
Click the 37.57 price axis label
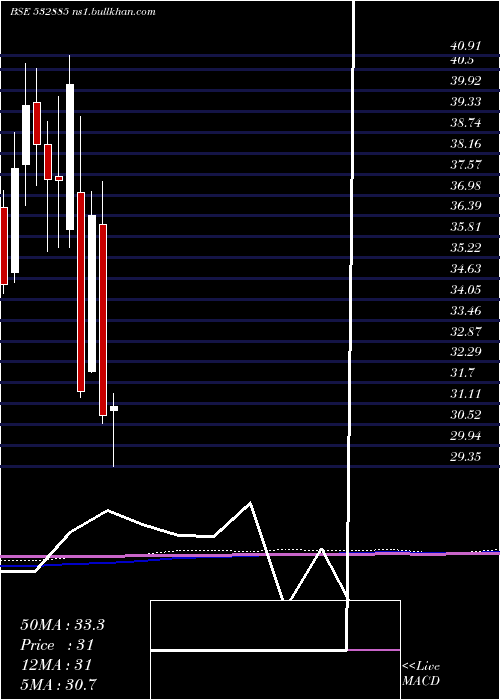(x=466, y=165)
